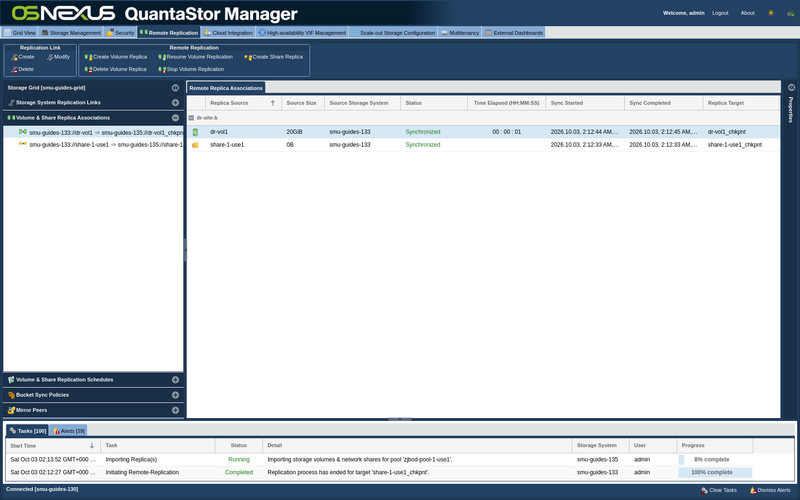Click the Status column header in replica table

[x=434, y=103]
